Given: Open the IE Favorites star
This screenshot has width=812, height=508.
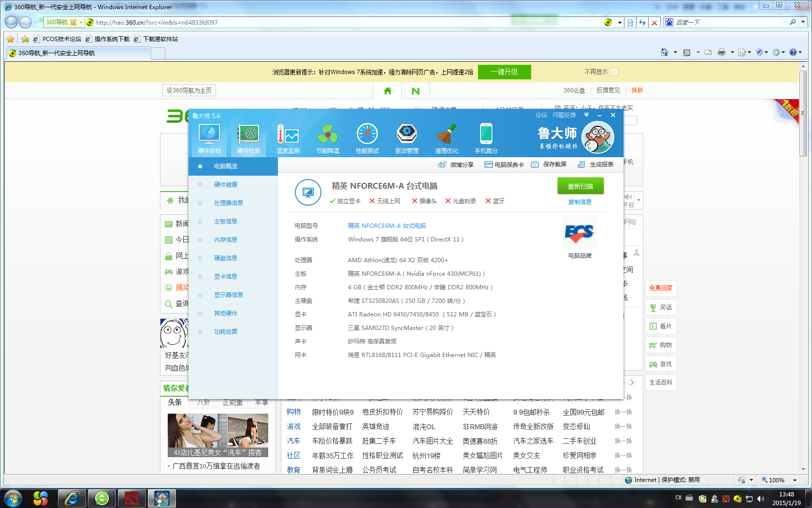Looking at the screenshot, I should pyautogui.click(x=10, y=39).
